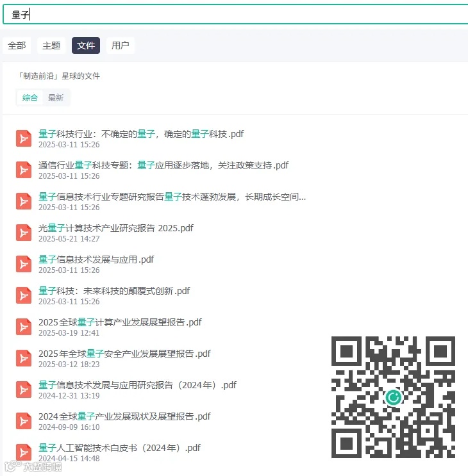Open 通信行业量子科技专题 pdf file

click(x=163, y=165)
